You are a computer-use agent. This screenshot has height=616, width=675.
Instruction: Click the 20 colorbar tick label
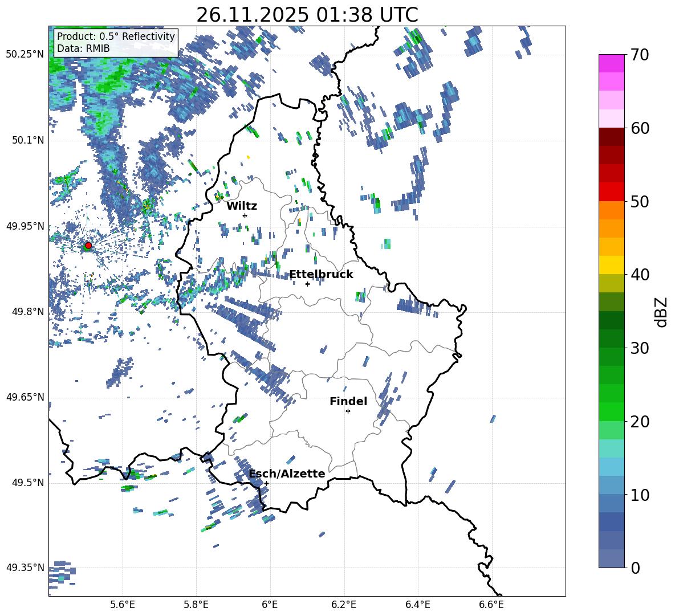click(640, 421)
